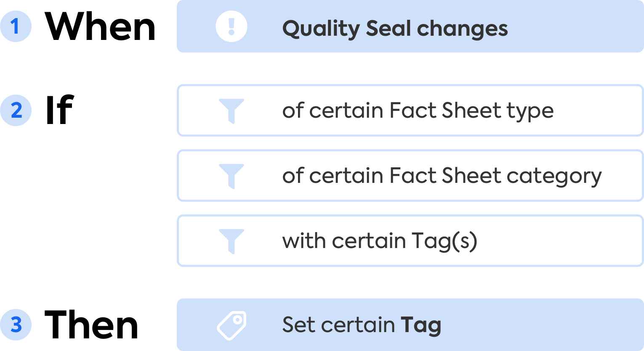Click the 'If' step heading
Image resolution: width=644 pixels, height=351 pixels.
[59, 111]
